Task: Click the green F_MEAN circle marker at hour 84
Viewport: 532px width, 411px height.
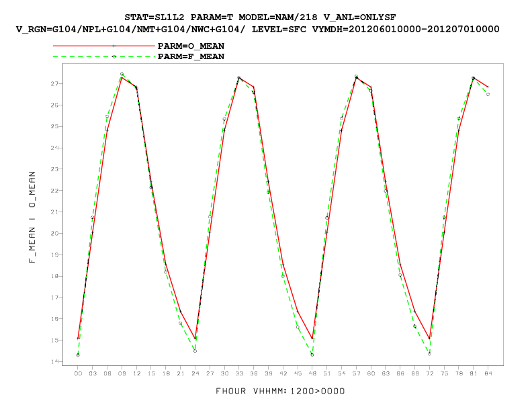Action: (x=488, y=95)
